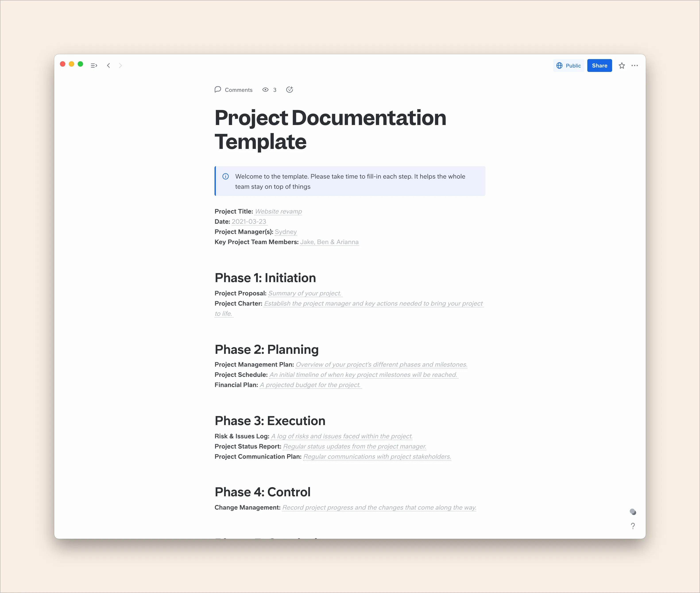Click the viewer count number 3

point(275,90)
